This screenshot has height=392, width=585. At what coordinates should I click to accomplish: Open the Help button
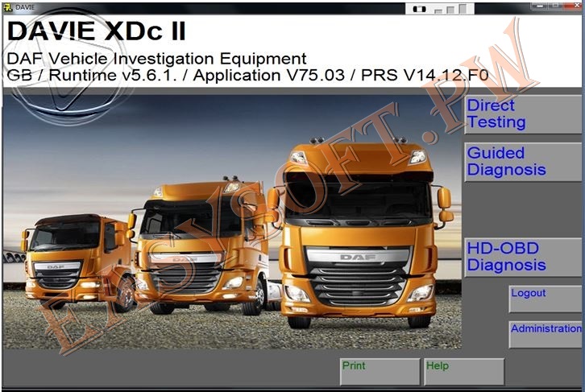(x=464, y=372)
